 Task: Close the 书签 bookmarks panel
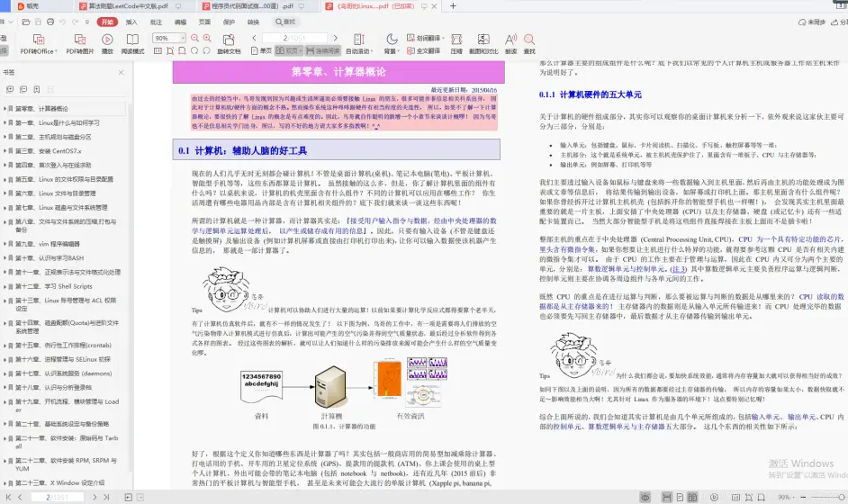point(122,73)
